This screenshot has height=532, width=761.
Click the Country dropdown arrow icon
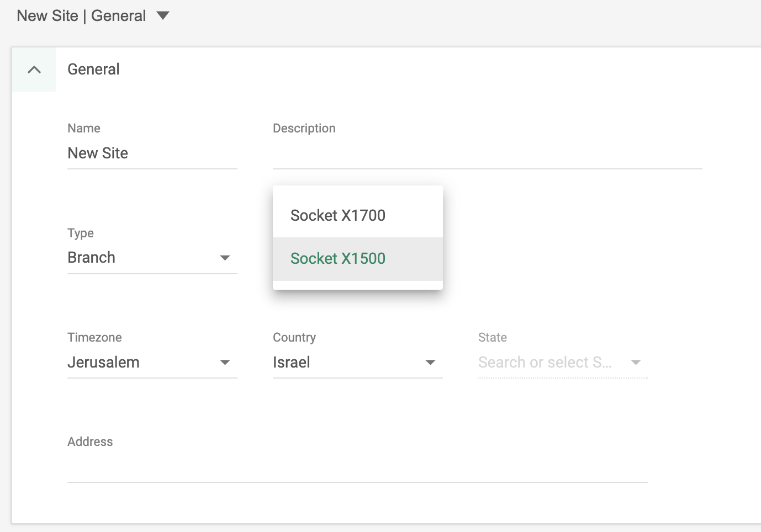coord(430,362)
